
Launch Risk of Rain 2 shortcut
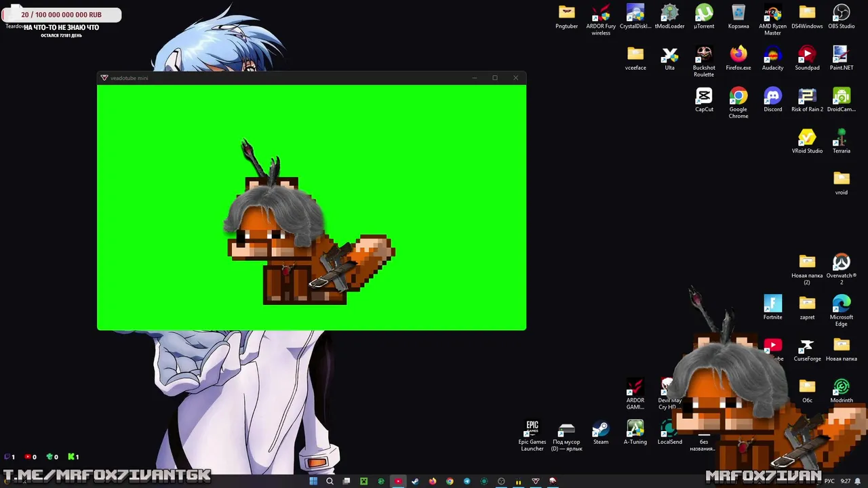(x=807, y=100)
